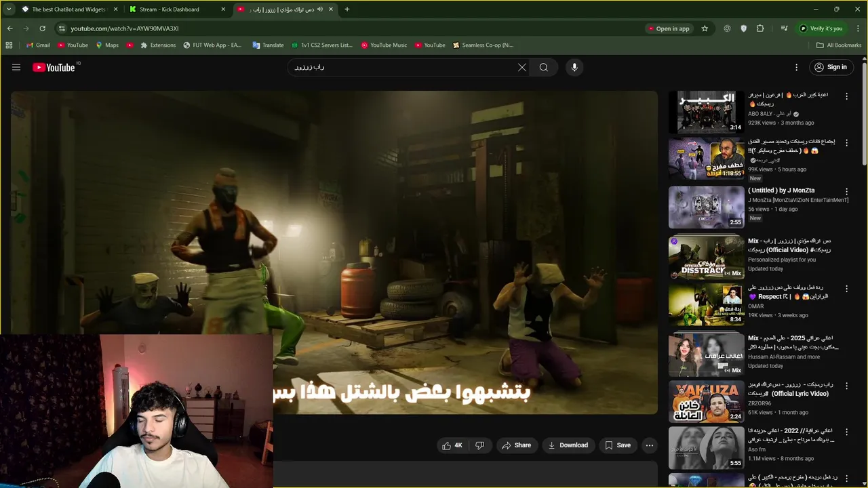Reload the current page

point(42,28)
